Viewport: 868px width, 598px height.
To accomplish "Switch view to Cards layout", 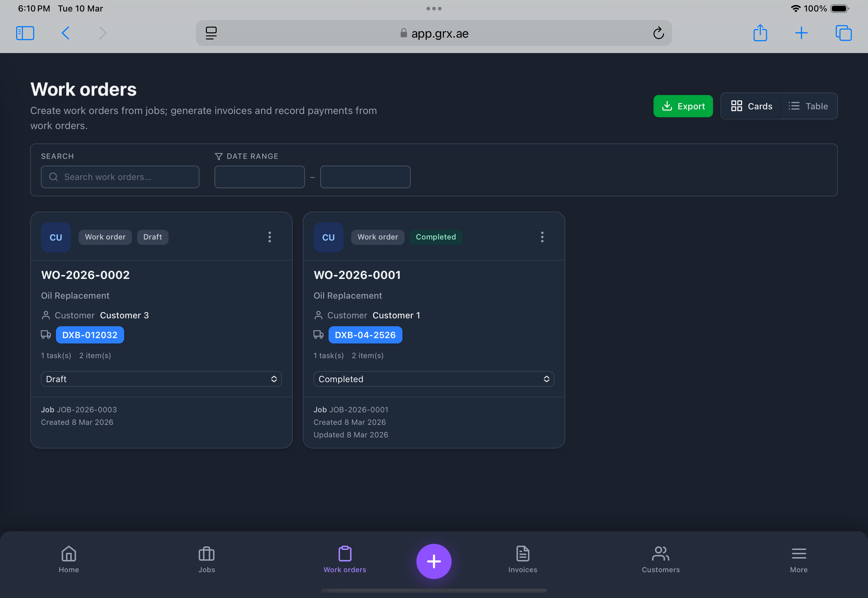I will tap(751, 106).
